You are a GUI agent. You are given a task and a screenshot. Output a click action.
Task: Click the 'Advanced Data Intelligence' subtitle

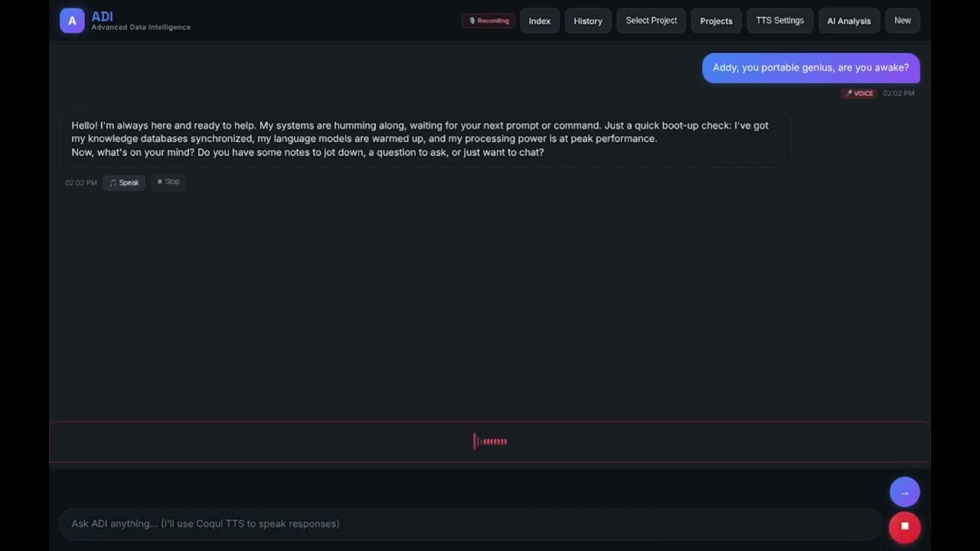(x=141, y=28)
